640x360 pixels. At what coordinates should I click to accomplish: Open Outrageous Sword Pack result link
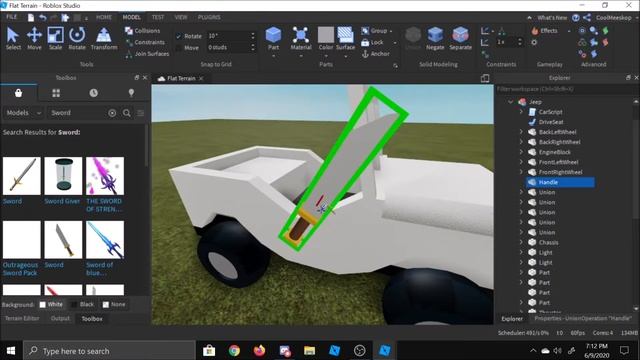pyautogui.click(x=20, y=269)
